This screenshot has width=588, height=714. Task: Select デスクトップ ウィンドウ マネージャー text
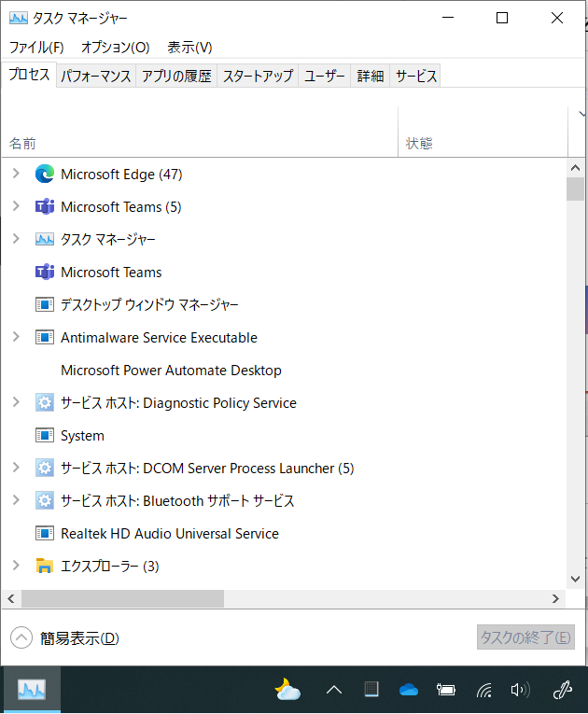[x=150, y=304]
